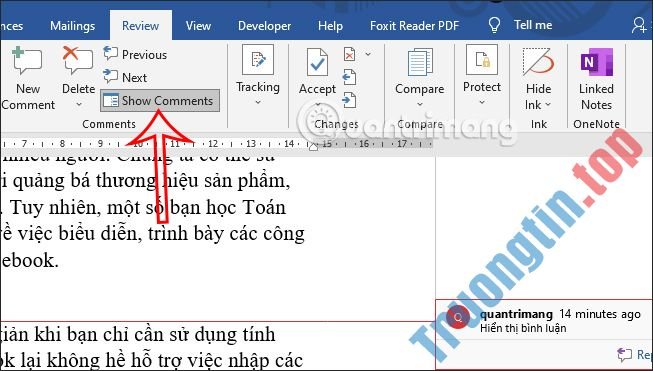Click the Hide Ink icon
The height and width of the screenshot is (371, 653).
click(x=538, y=62)
